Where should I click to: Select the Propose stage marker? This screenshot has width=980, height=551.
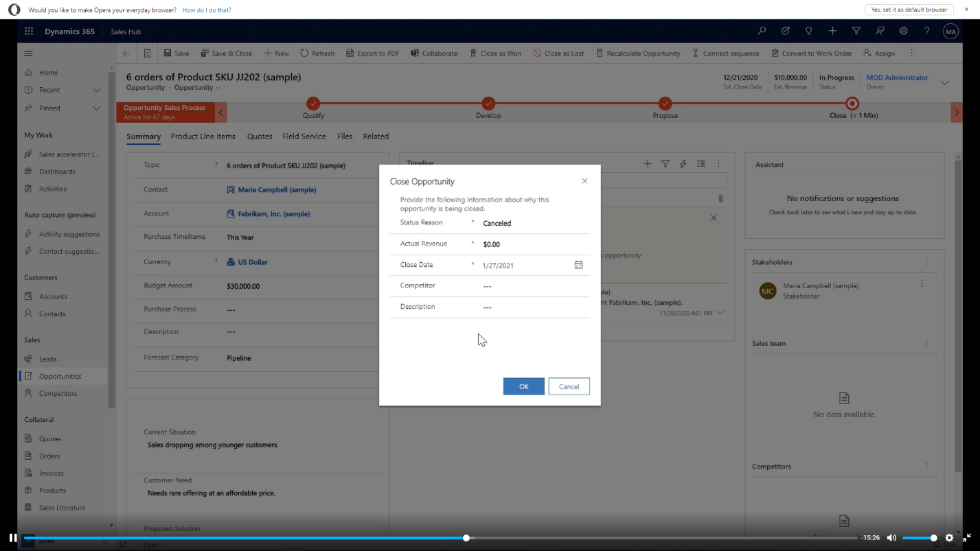665,104
